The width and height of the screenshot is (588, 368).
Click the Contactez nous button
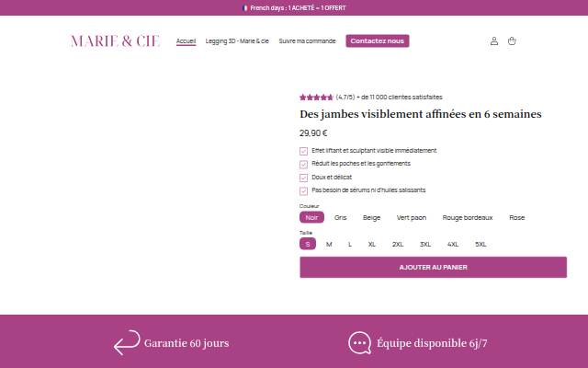[378, 40]
